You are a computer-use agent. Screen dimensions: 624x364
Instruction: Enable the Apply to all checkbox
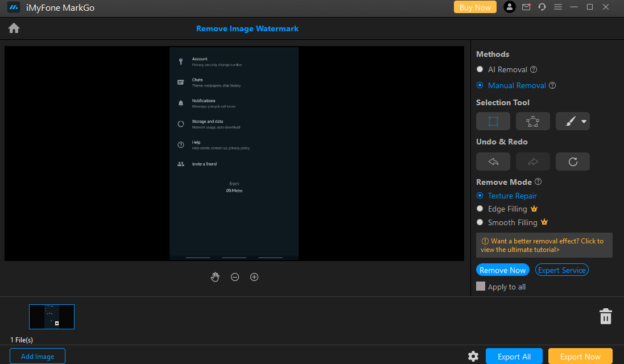481,287
